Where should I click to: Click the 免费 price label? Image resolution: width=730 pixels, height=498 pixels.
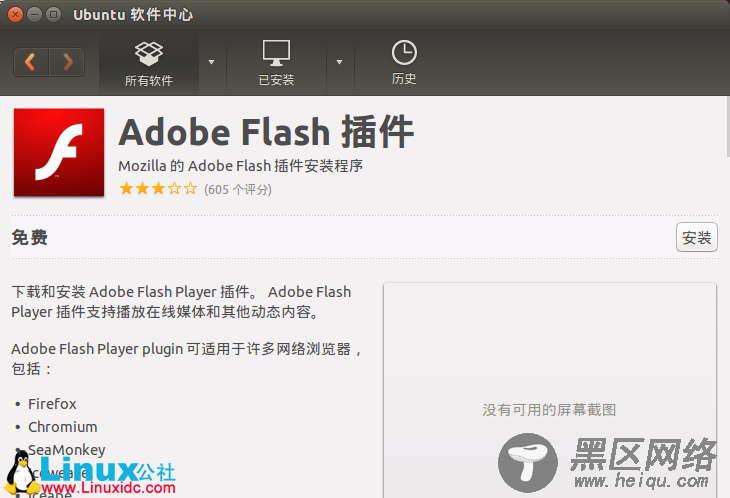pyautogui.click(x=29, y=237)
